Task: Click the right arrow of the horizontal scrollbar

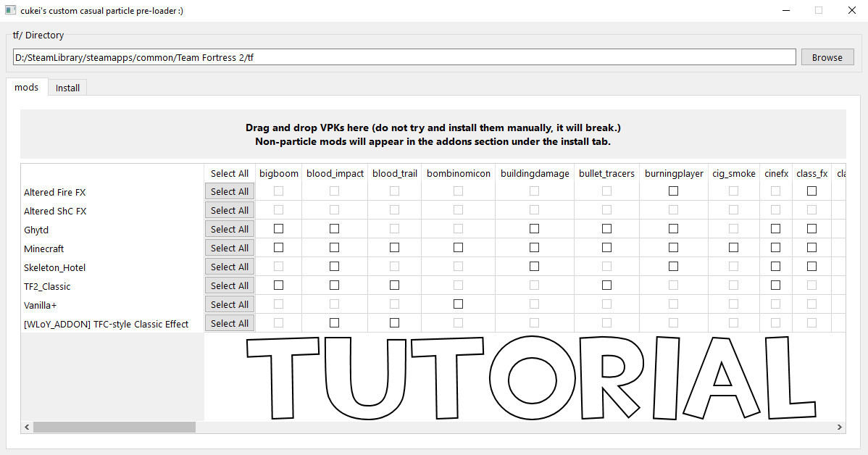Action: point(840,427)
